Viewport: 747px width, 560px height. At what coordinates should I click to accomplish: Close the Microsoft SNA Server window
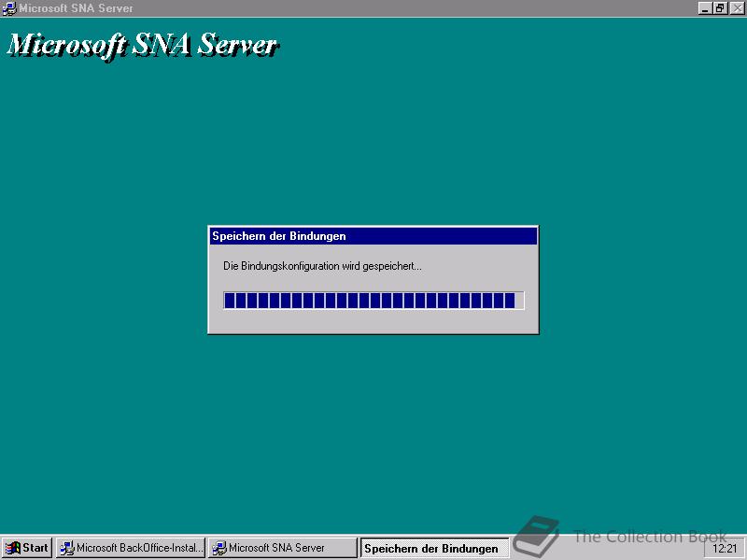point(737,8)
